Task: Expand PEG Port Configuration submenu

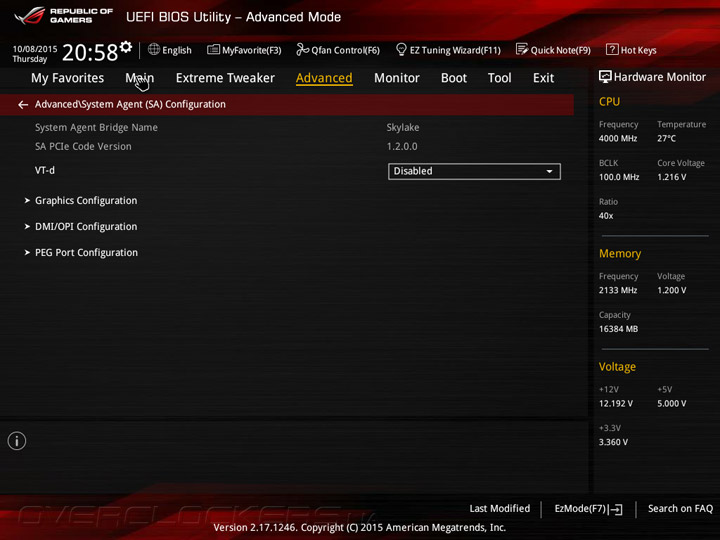Action: tap(86, 253)
